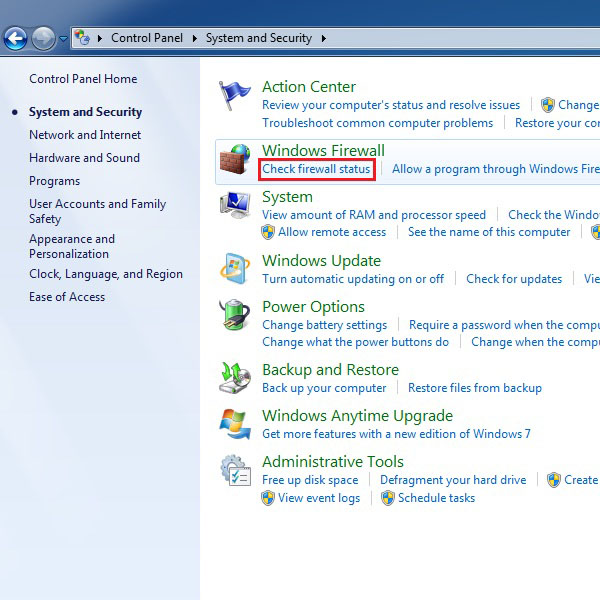Click the Windows Firewall brick wall icon
600x600 pixels.
235,159
